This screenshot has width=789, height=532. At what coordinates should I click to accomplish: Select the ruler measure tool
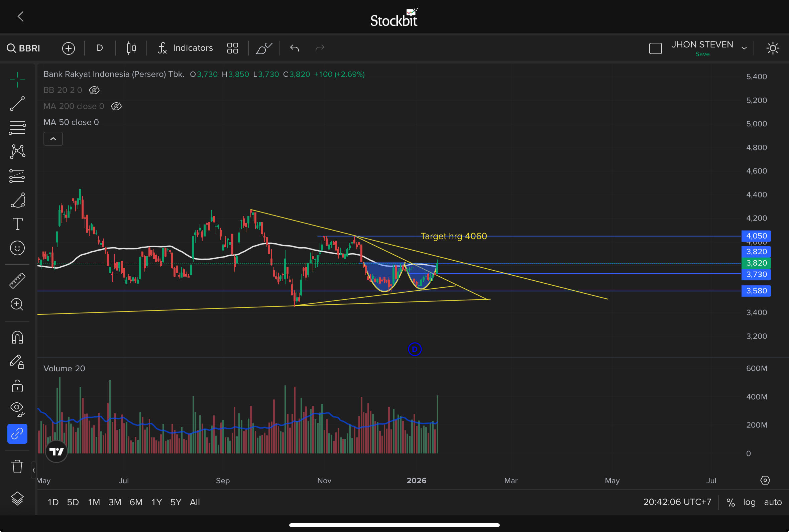click(x=17, y=280)
